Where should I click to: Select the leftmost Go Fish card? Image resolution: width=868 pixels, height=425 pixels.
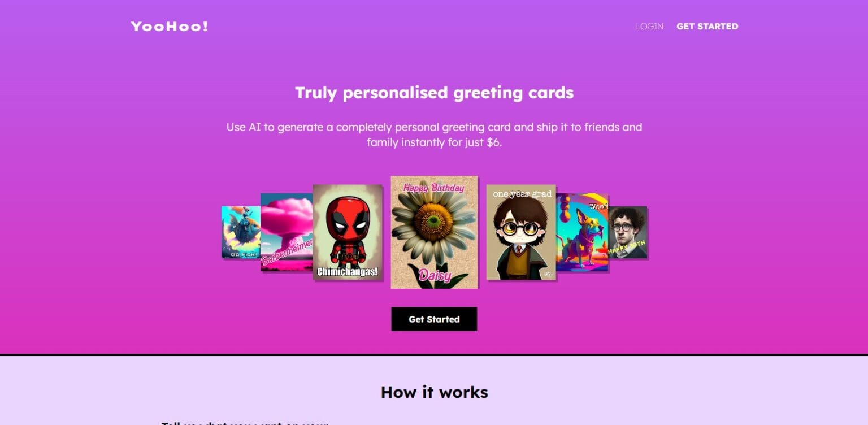click(241, 232)
